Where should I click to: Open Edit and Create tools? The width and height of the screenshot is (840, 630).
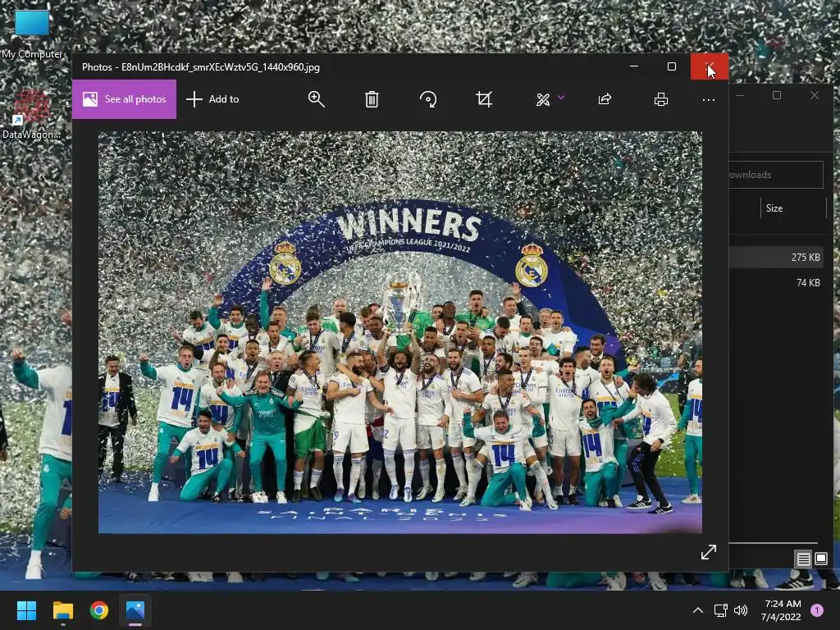pos(543,99)
